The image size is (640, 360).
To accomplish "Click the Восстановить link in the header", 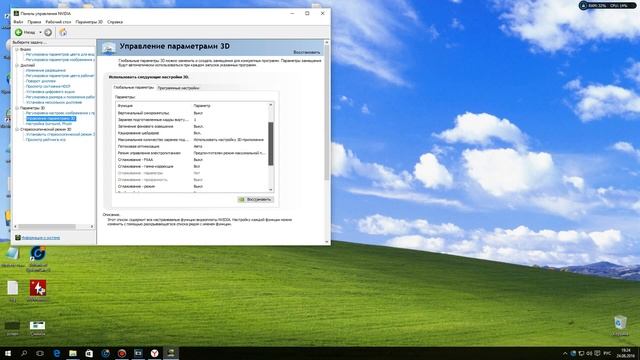I will 307,52.
